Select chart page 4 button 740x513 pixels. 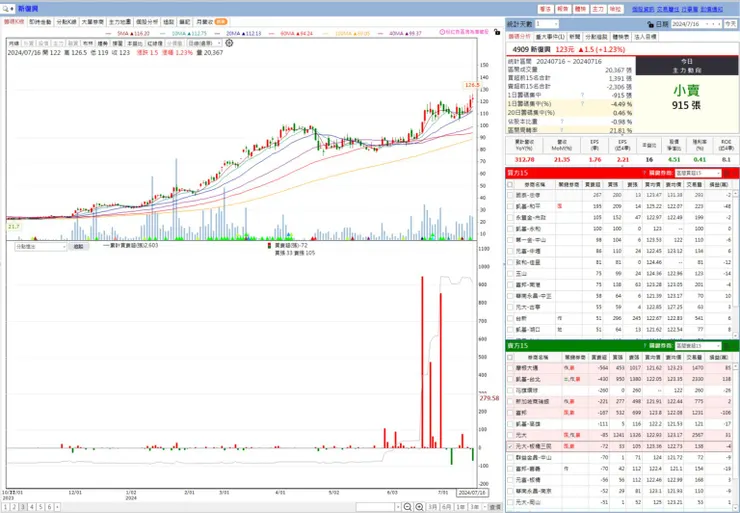point(32,507)
